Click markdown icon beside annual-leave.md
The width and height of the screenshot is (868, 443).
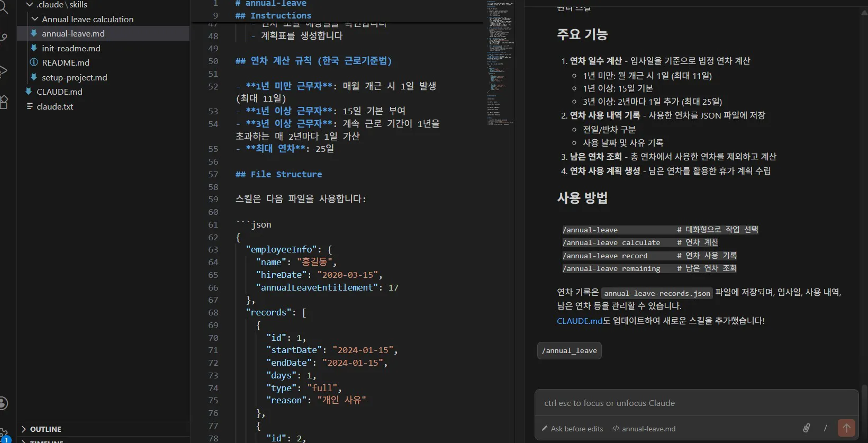[x=34, y=33]
